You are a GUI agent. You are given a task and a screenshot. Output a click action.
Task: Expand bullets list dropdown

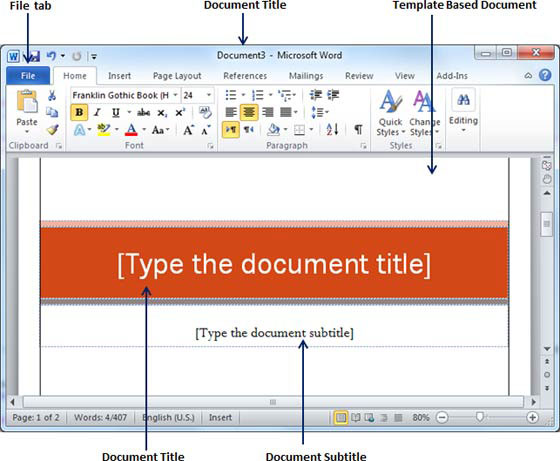click(244, 95)
